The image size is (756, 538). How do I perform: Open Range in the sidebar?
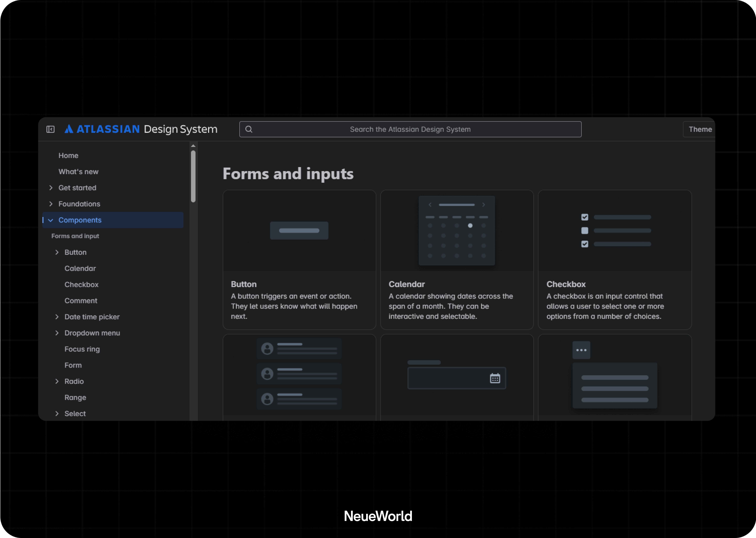(x=75, y=398)
